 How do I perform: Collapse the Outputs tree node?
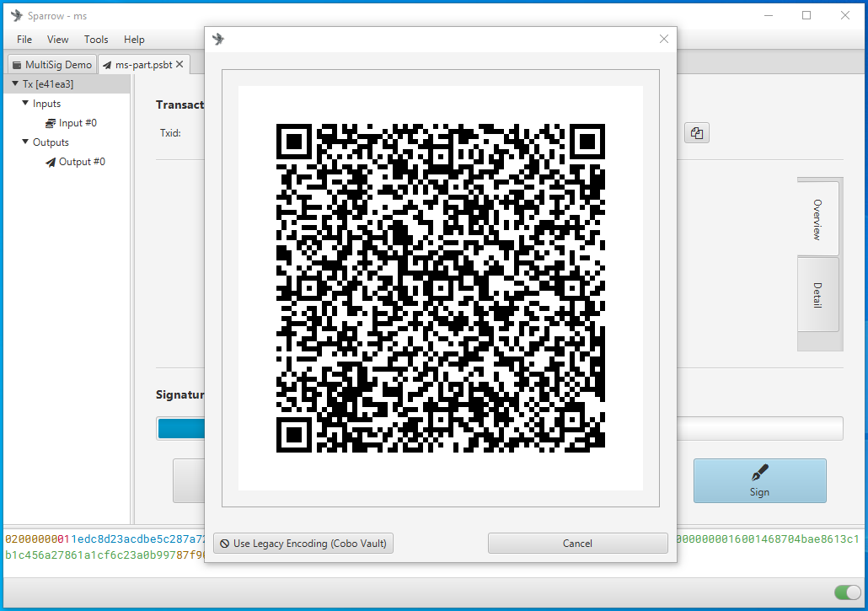[x=25, y=142]
